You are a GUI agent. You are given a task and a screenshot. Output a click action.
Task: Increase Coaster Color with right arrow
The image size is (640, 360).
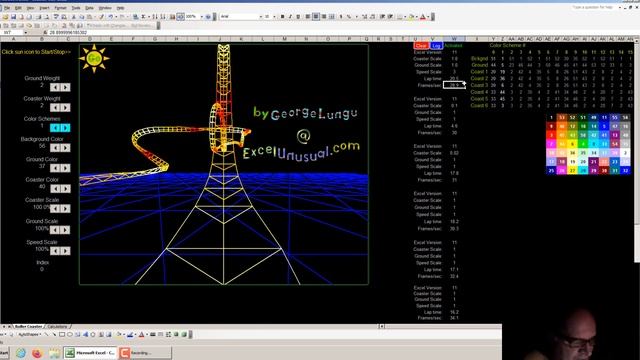[x=65, y=189]
